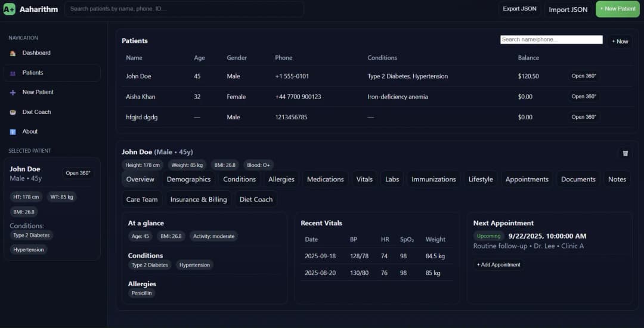Click the New Patient plus icon in sidebar

[x=13, y=92]
